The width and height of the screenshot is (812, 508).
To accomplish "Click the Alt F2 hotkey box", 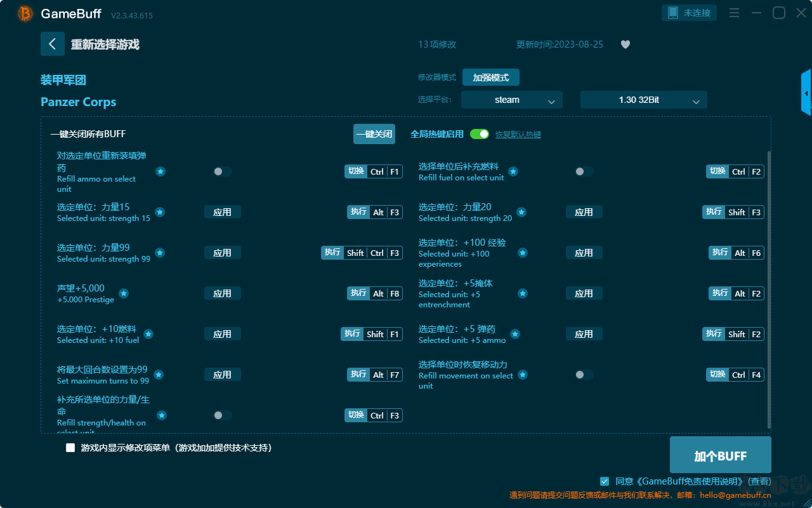I will point(737,293).
